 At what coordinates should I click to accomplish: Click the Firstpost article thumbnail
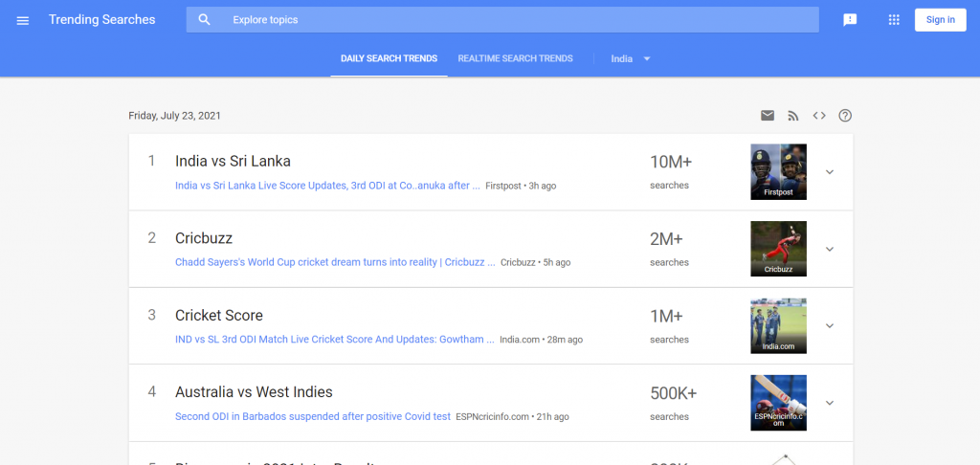coord(778,172)
